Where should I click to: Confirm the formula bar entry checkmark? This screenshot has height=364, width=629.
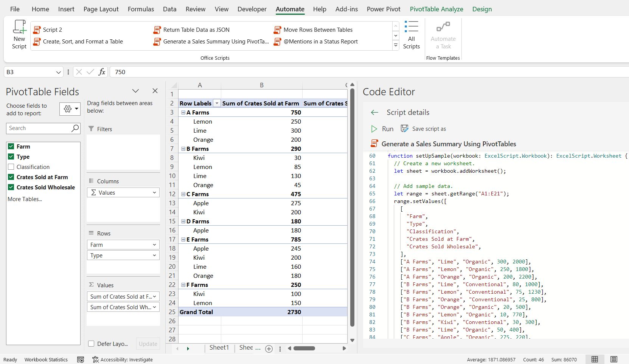[90, 72]
